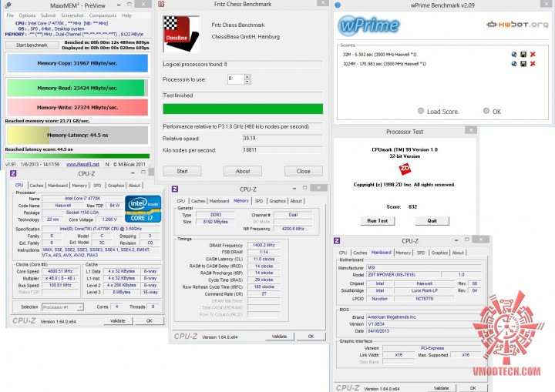Click the red Memory-Write result bar
This screenshot has width=555, height=392.
[77, 107]
